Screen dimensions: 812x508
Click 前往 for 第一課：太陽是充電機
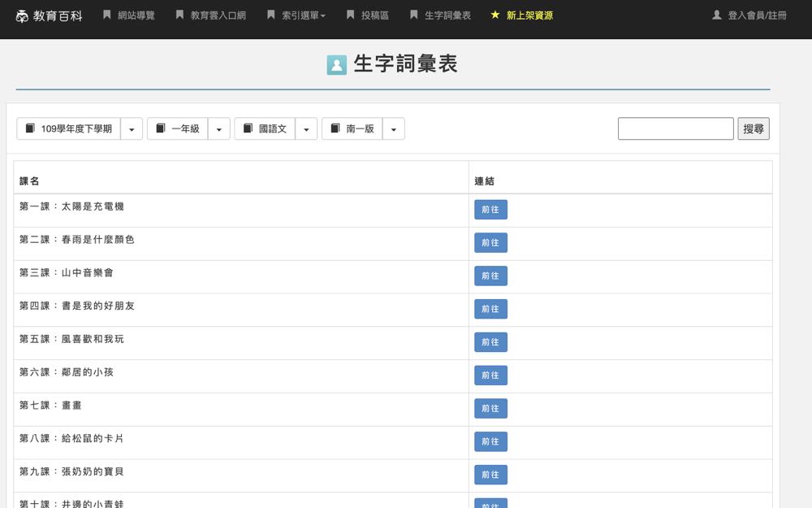(x=490, y=210)
